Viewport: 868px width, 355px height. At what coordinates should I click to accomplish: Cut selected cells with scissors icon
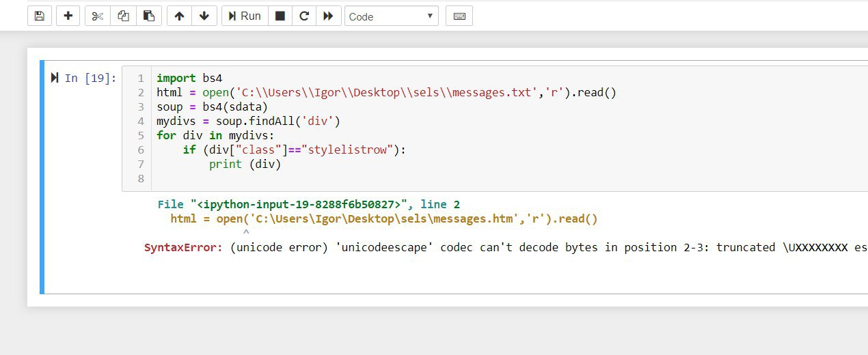(x=98, y=16)
